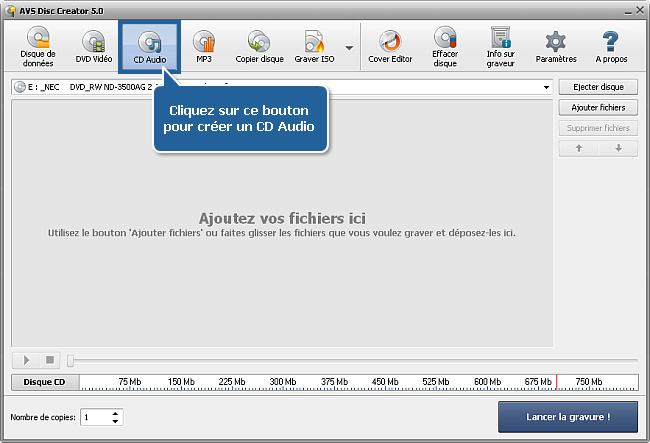Click the red capacity limit marker
The height and width of the screenshot is (443, 650).
(x=556, y=382)
